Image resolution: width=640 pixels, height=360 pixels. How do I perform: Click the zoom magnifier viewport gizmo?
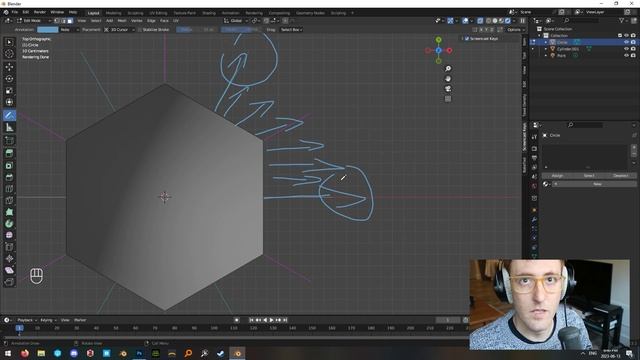(448, 69)
